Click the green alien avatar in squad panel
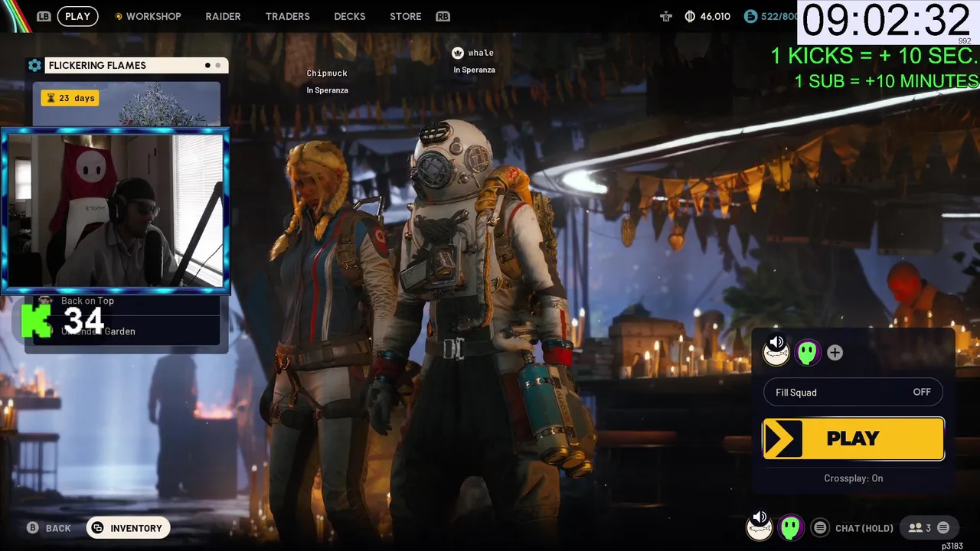Viewport: 980px width, 551px height. point(808,353)
